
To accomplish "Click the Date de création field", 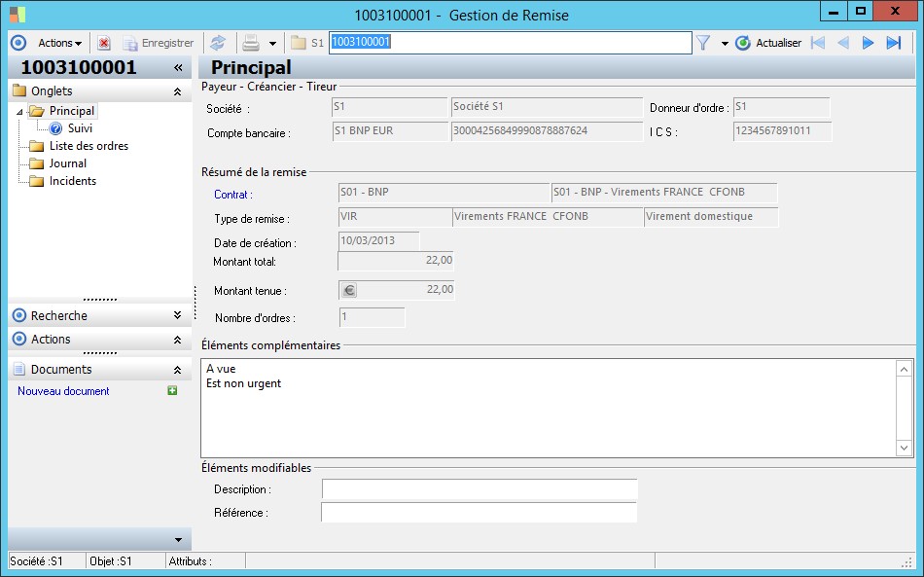I will 379,241.
